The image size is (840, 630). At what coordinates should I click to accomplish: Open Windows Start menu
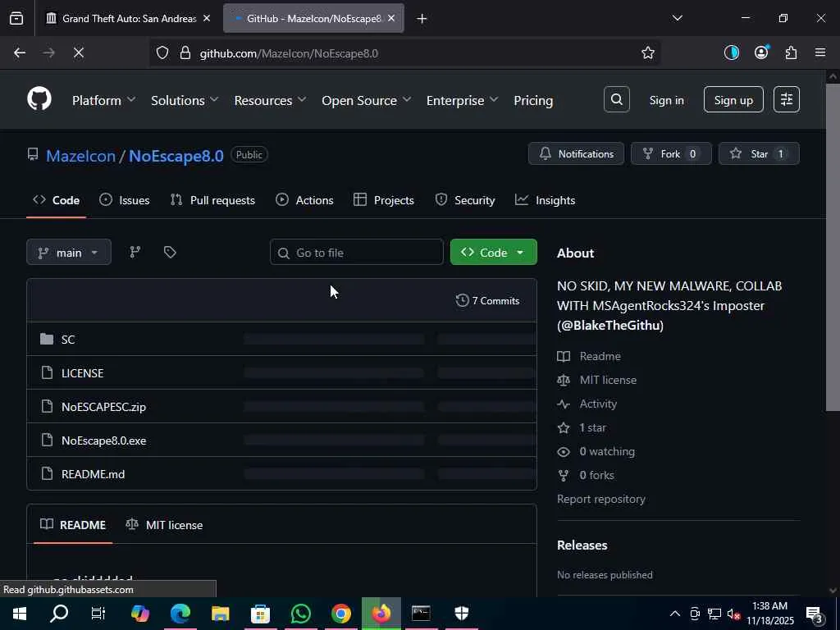[x=20, y=614]
